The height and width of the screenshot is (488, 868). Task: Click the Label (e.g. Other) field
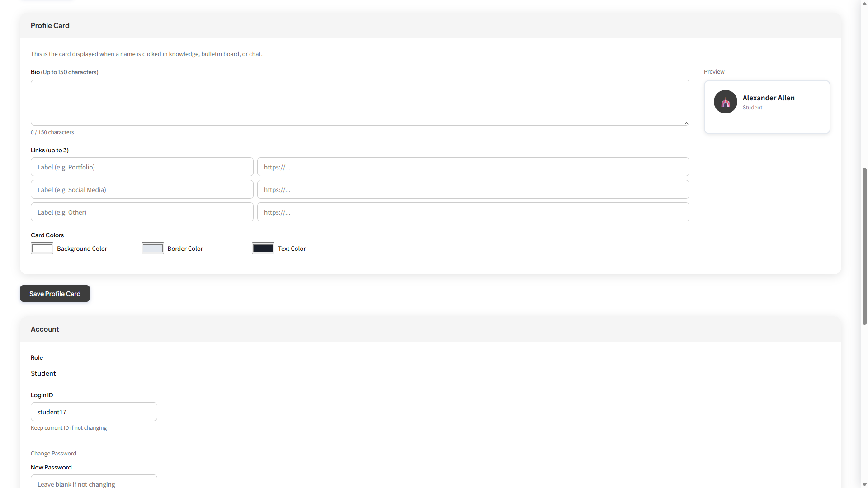coord(142,212)
